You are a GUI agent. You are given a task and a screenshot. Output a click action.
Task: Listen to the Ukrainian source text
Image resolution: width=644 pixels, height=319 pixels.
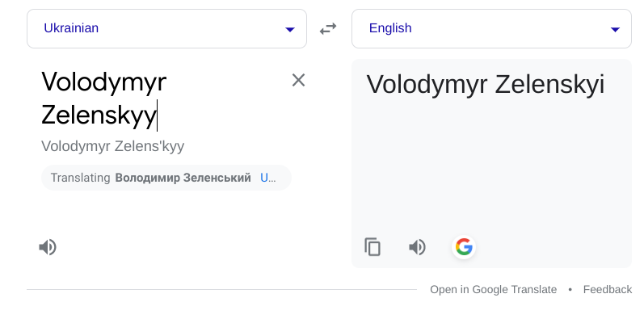pos(48,247)
